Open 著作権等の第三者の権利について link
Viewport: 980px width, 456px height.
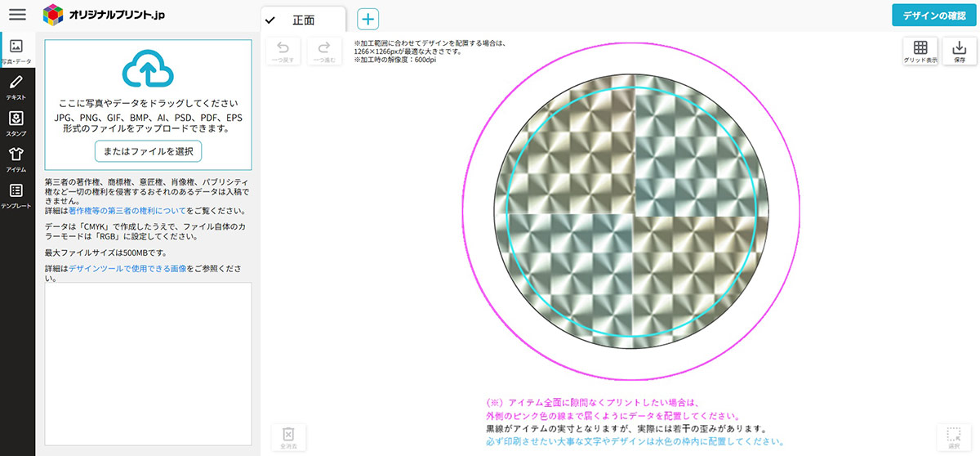point(127,210)
